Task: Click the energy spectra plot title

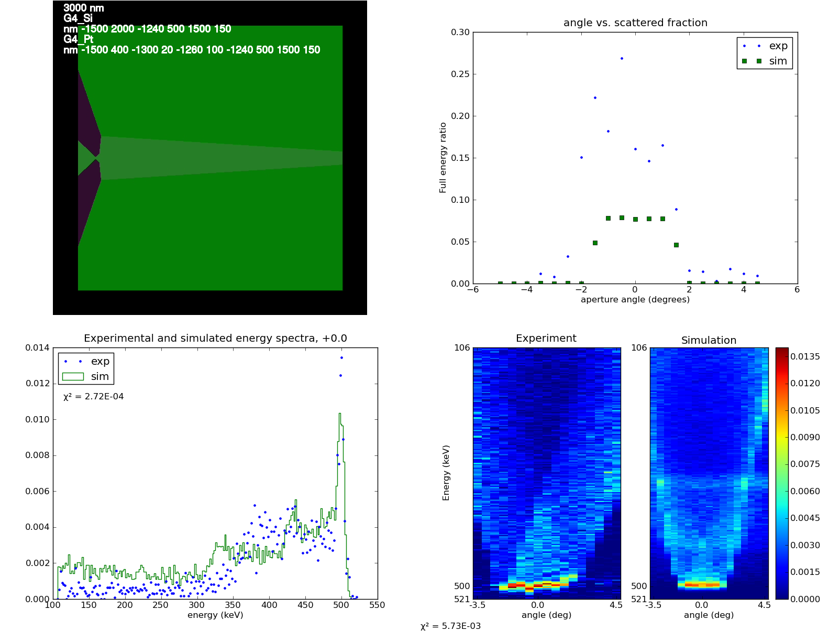Action: tap(215, 338)
